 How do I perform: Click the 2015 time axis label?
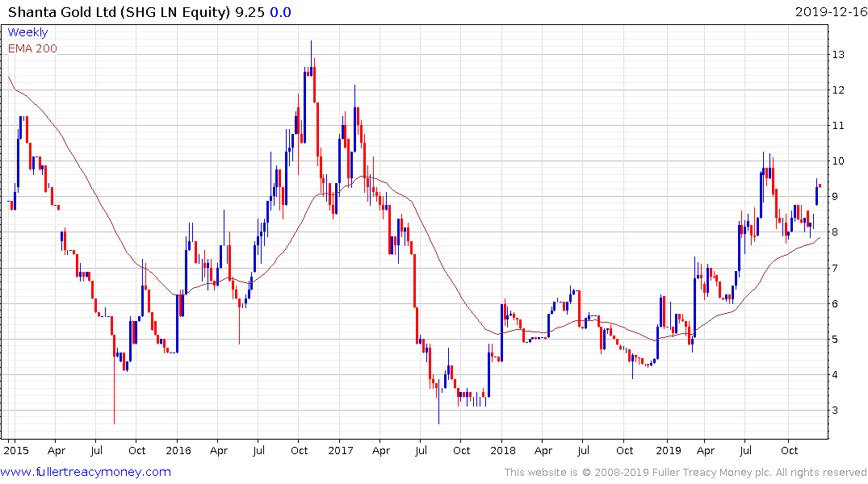16,450
